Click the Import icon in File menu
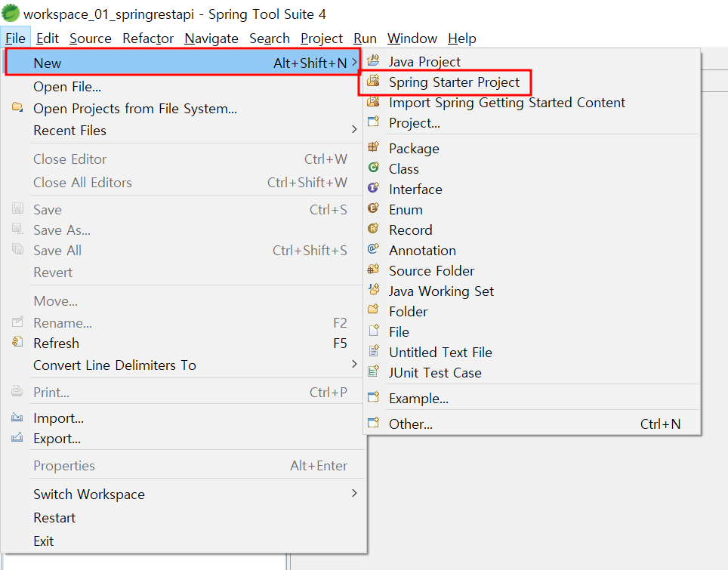728x570 pixels. [x=17, y=417]
